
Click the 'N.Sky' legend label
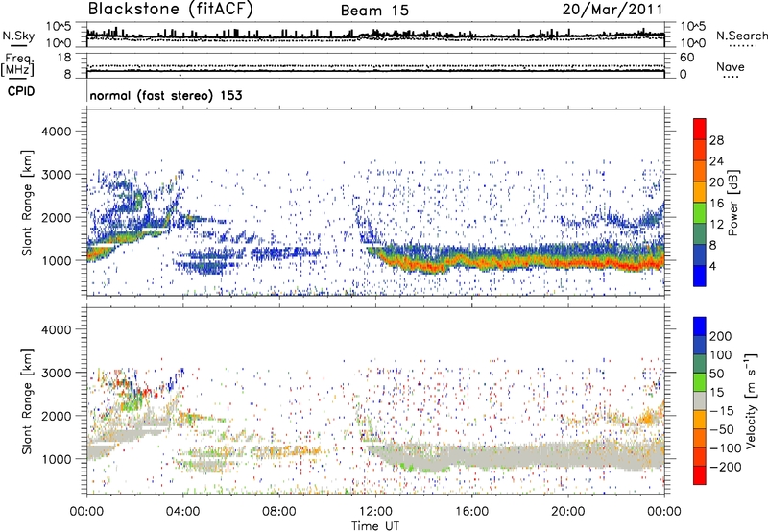[18, 36]
